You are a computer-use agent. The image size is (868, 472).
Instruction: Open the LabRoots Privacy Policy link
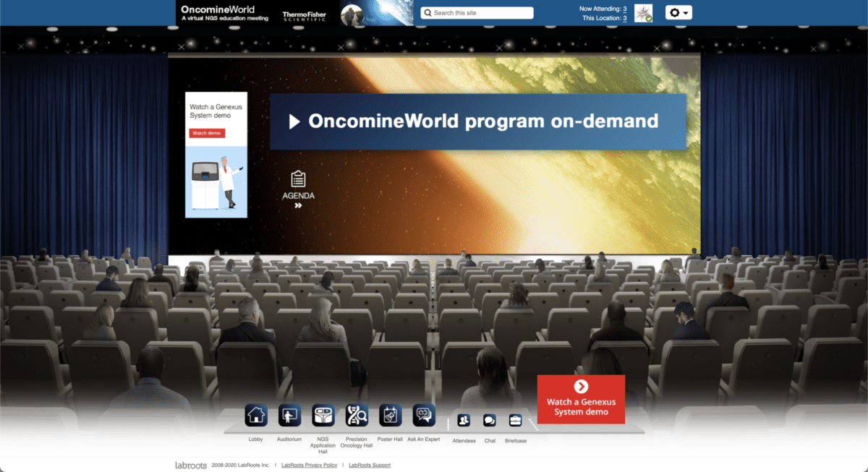[x=309, y=465]
